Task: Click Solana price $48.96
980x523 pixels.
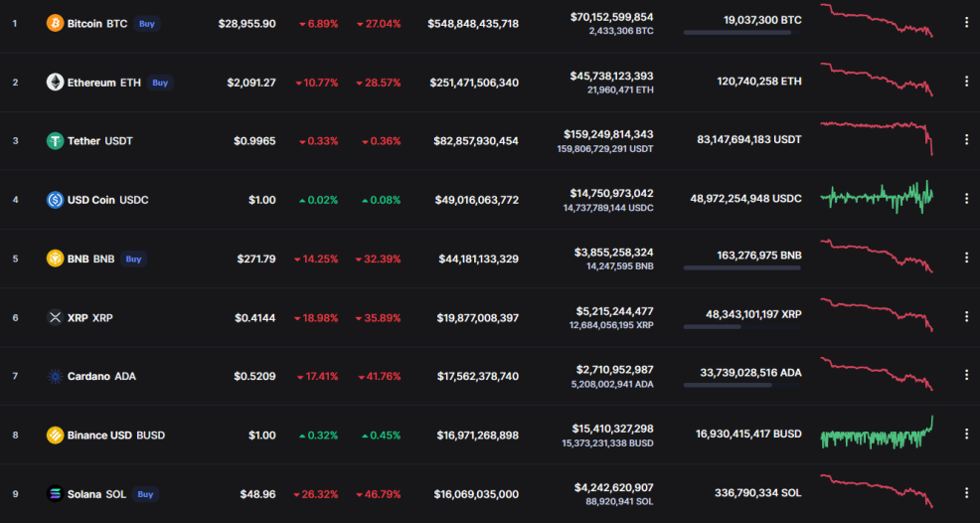Action: pyautogui.click(x=257, y=493)
